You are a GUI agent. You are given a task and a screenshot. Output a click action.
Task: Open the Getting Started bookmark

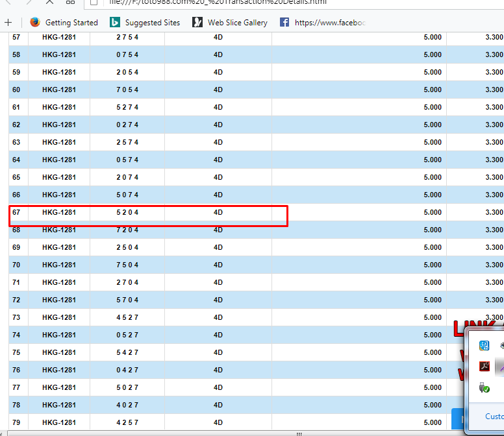tap(71, 23)
